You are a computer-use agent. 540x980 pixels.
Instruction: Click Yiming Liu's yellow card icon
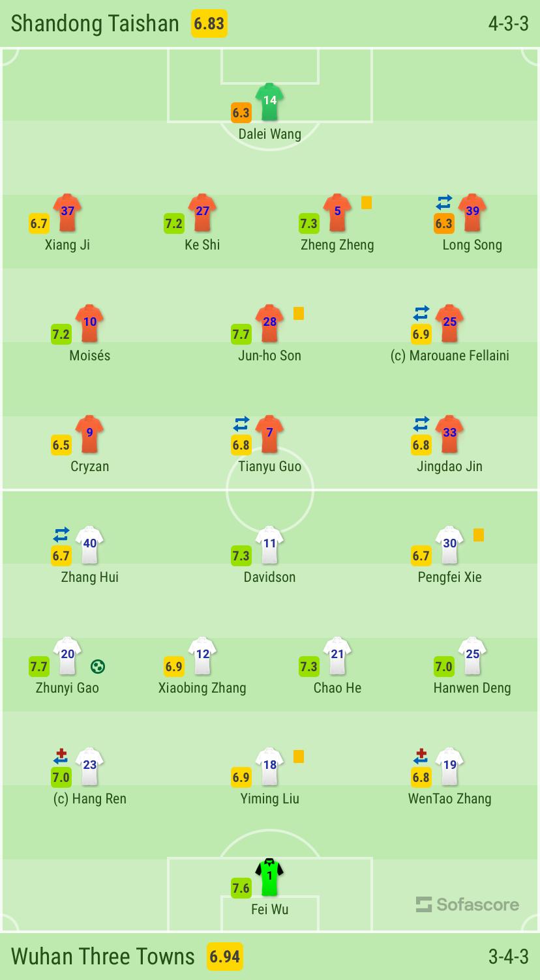pos(299,757)
